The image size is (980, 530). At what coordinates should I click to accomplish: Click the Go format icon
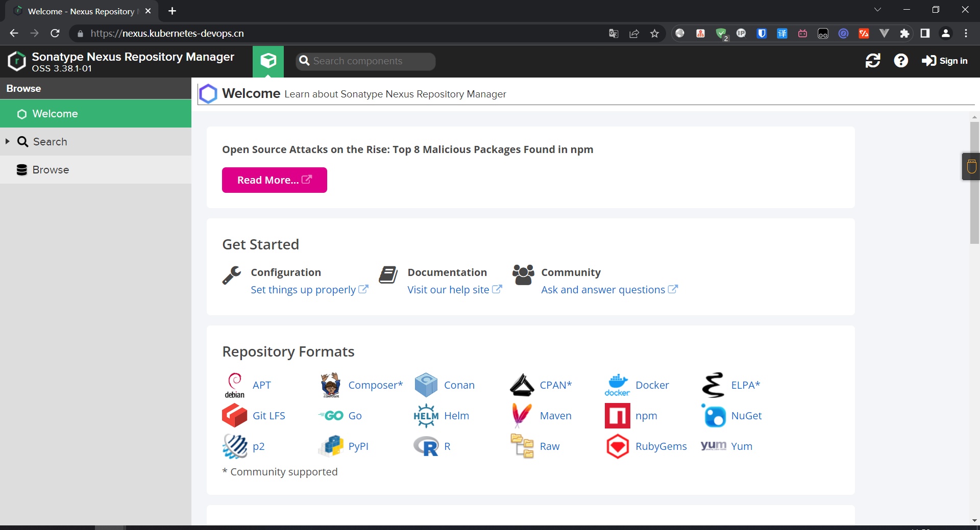[x=330, y=416]
